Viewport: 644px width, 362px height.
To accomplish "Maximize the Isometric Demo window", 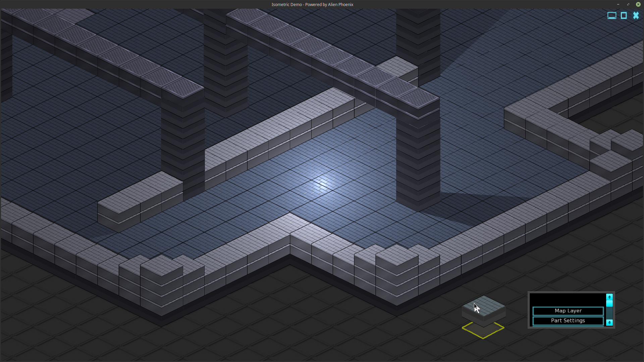I will pos(628,4).
